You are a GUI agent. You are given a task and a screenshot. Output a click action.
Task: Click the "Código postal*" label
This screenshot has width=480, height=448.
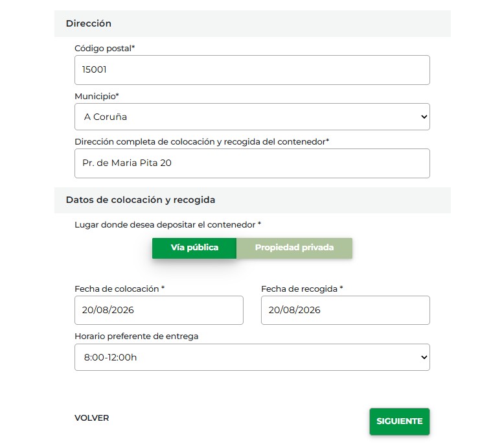pos(105,49)
